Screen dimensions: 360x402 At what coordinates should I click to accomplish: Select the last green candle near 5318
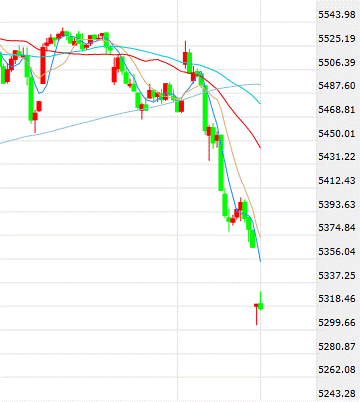(x=261, y=306)
